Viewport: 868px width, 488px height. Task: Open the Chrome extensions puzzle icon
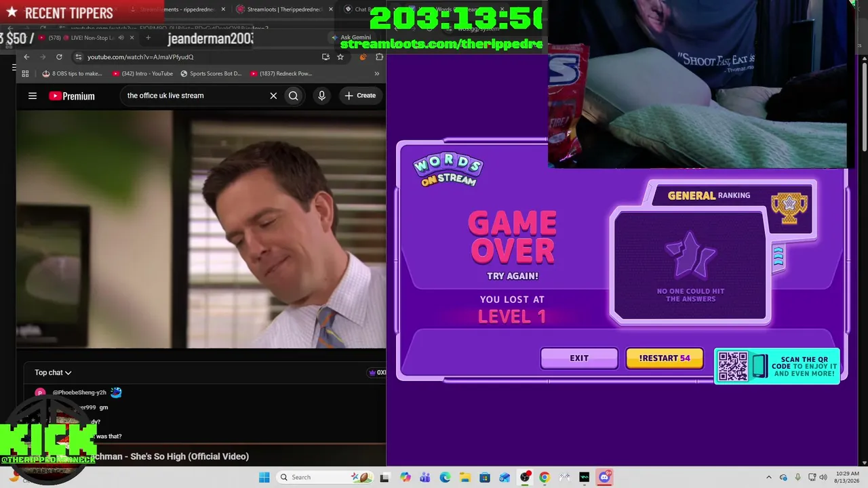379,57
